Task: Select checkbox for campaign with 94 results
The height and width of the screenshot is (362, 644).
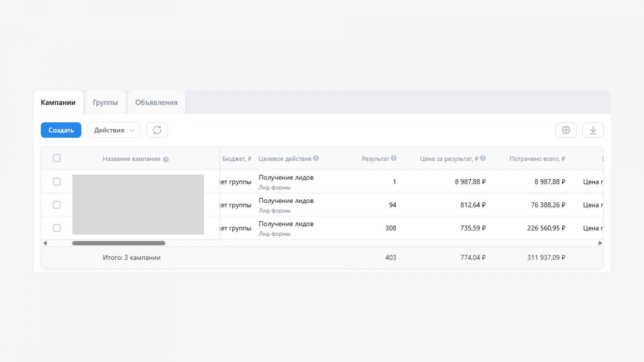Action: [x=57, y=205]
